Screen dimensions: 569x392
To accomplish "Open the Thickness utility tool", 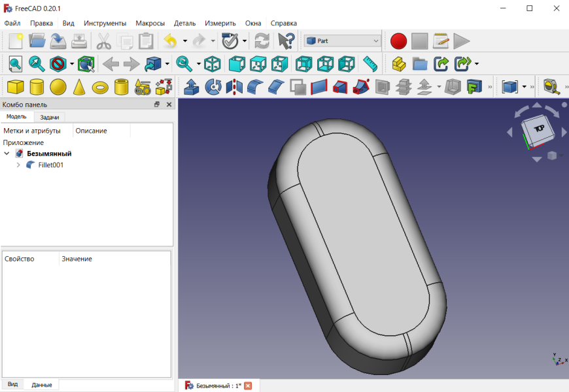I will pyautogui.click(x=453, y=87).
